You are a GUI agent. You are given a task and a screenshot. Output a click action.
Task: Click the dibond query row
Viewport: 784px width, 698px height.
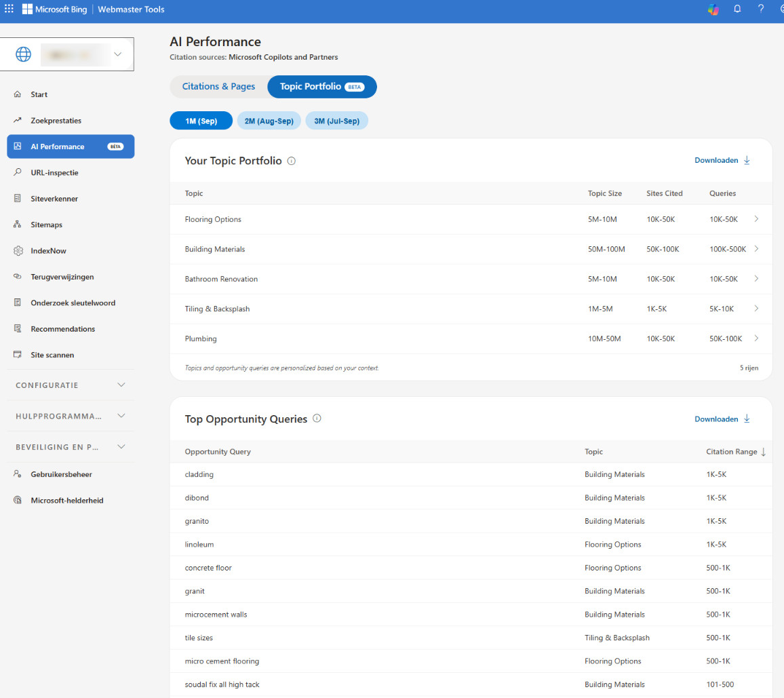tap(471, 497)
